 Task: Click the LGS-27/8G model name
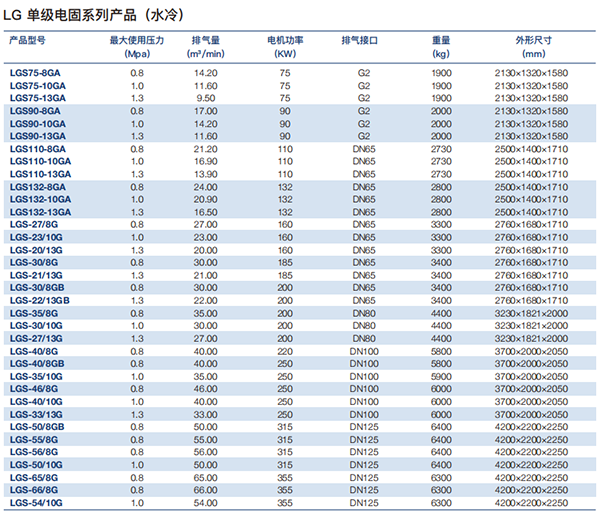coord(34,225)
